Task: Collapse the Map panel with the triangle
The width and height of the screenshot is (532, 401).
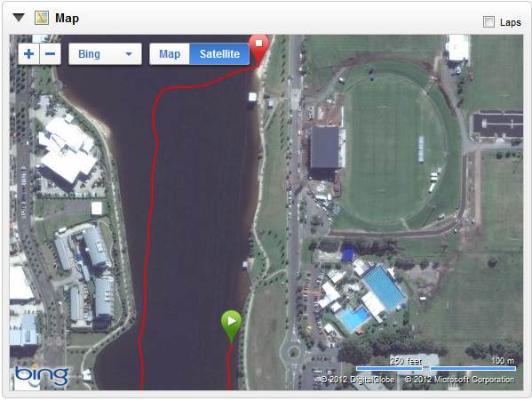Action: coord(19,17)
